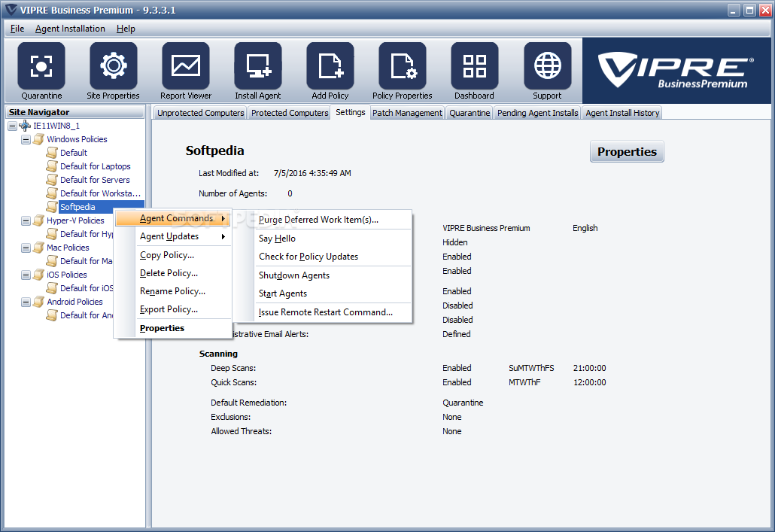
Task: Open the File menu
Action: [17, 28]
